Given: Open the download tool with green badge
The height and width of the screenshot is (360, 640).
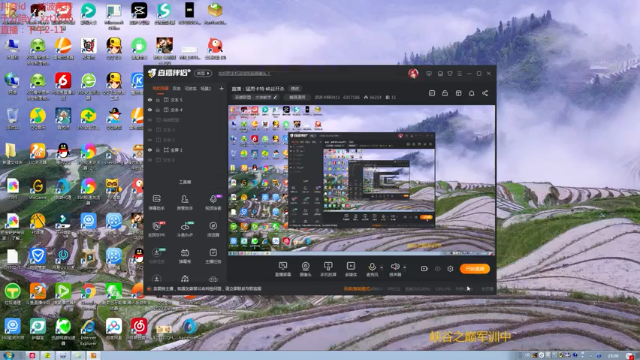Looking at the screenshot, I should click(x=157, y=256).
